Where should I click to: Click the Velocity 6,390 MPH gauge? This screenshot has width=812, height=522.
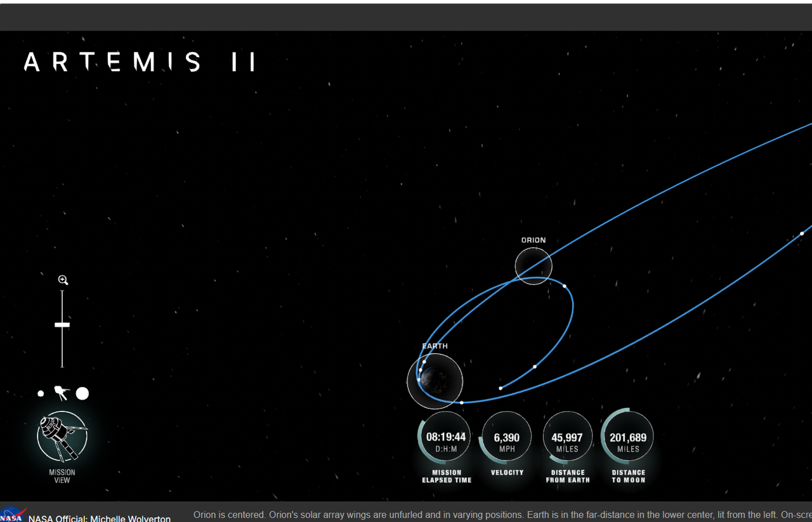click(507, 438)
